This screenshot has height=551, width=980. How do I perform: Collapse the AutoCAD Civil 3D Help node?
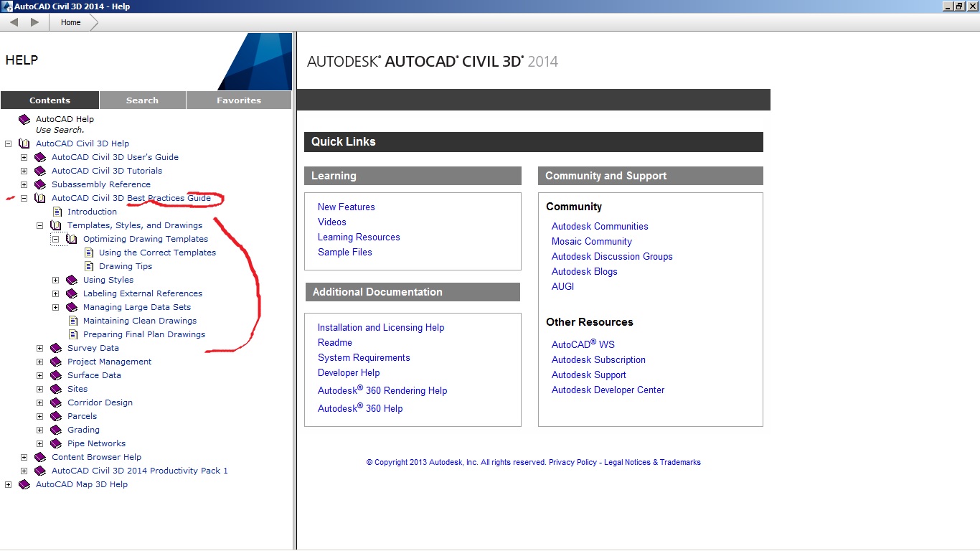click(x=9, y=143)
